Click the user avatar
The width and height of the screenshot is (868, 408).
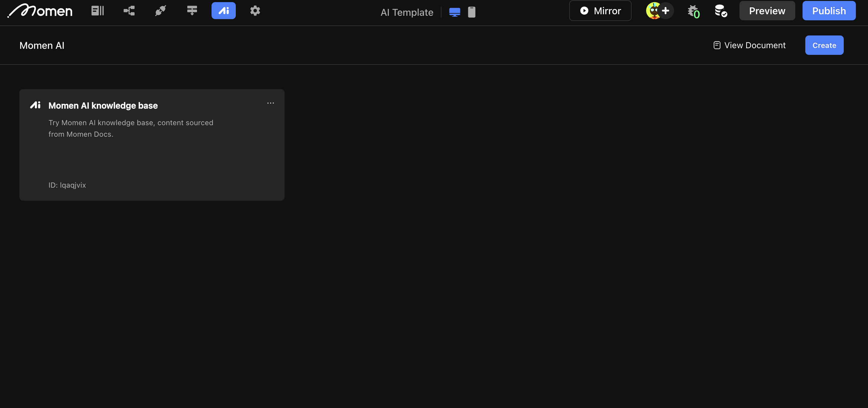click(x=653, y=11)
